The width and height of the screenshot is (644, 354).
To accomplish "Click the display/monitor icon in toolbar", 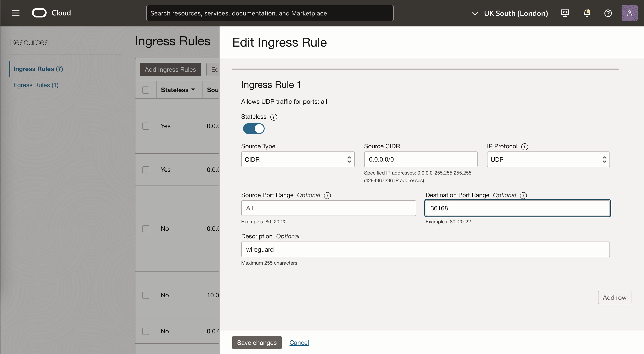I will pyautogui.click(x=565, y=13).
